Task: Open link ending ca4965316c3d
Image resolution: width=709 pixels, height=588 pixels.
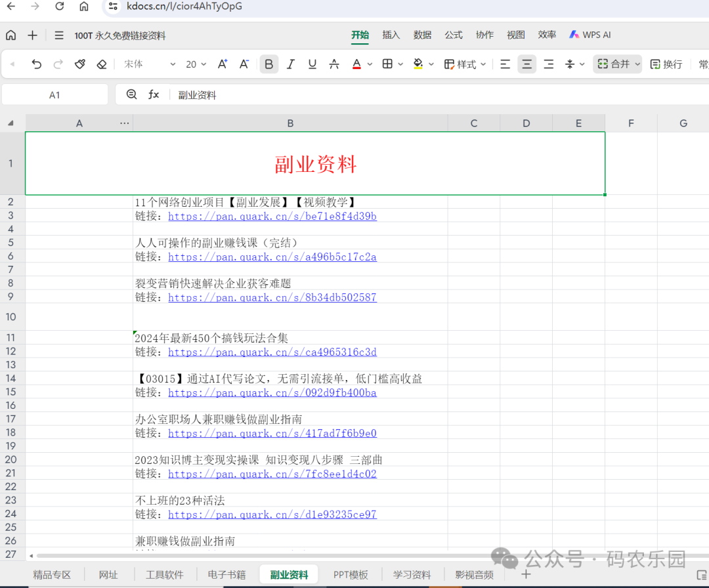Action: click(x=272, y=352)
